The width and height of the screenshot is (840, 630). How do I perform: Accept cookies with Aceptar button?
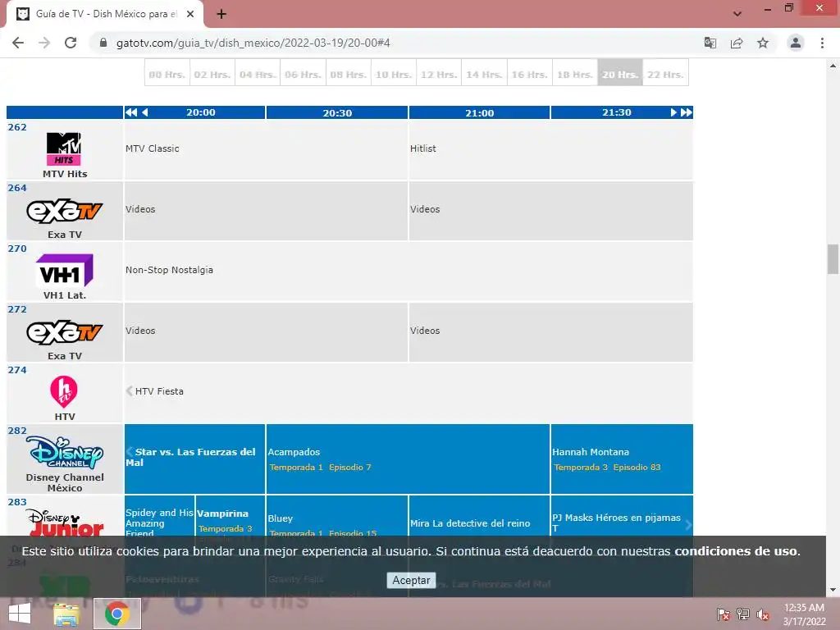(x=411, y=580)
